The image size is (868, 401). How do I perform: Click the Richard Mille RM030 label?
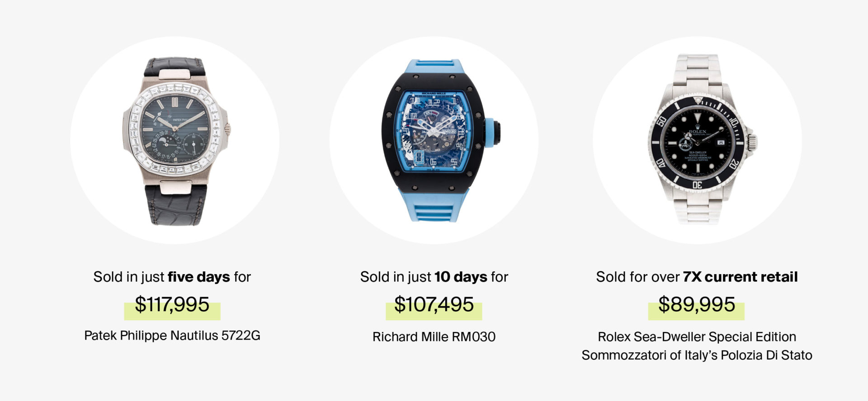434,337
